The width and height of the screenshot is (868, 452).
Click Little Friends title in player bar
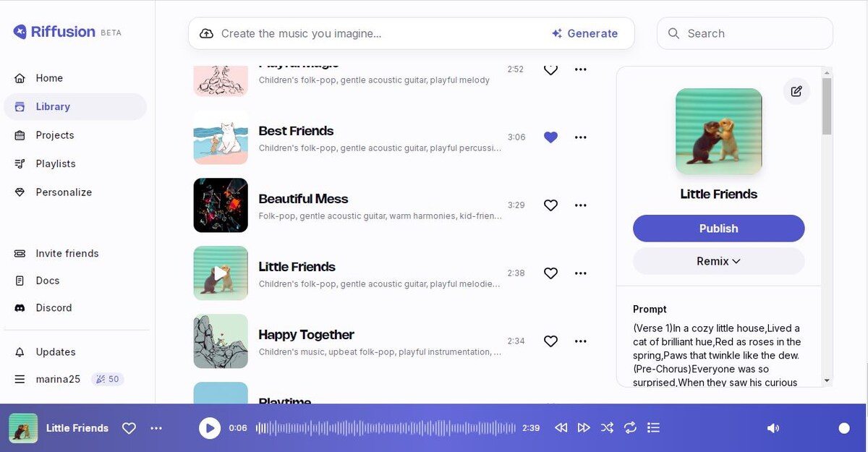click(x=77, y=428)
